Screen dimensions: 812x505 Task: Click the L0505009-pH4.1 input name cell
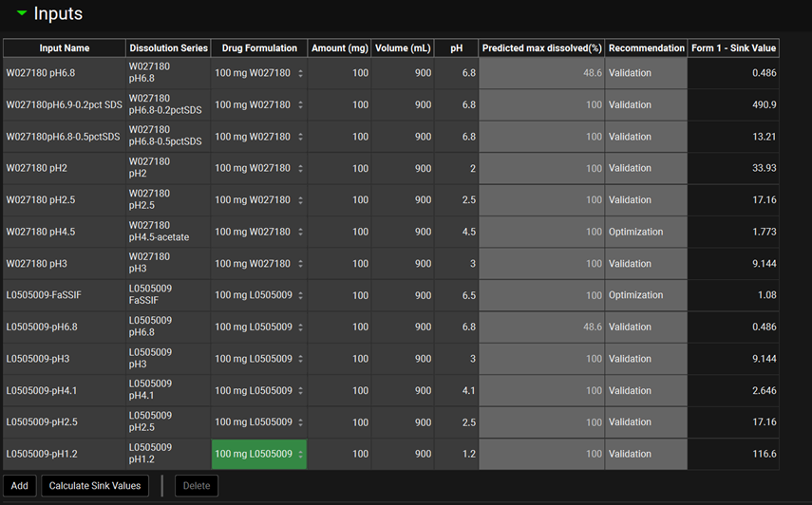pyautogui.click(x=64, y=390)
